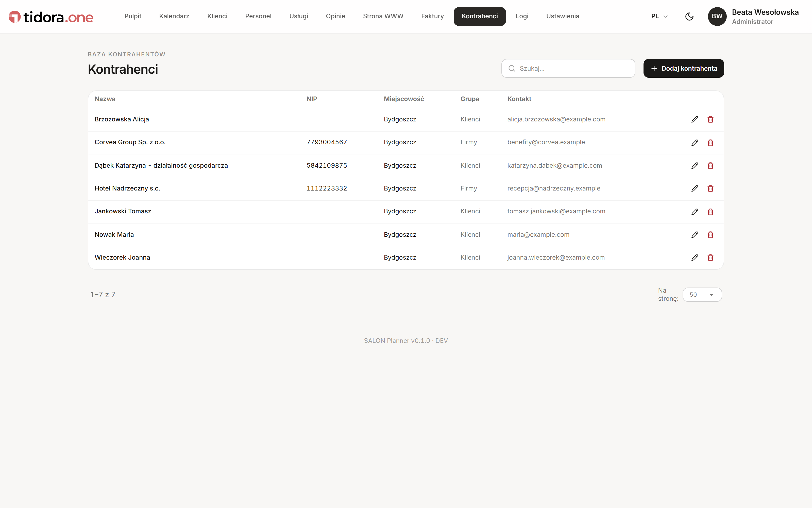Go to Opinie
The image size is (812, 508).
(x=335, y=16)
